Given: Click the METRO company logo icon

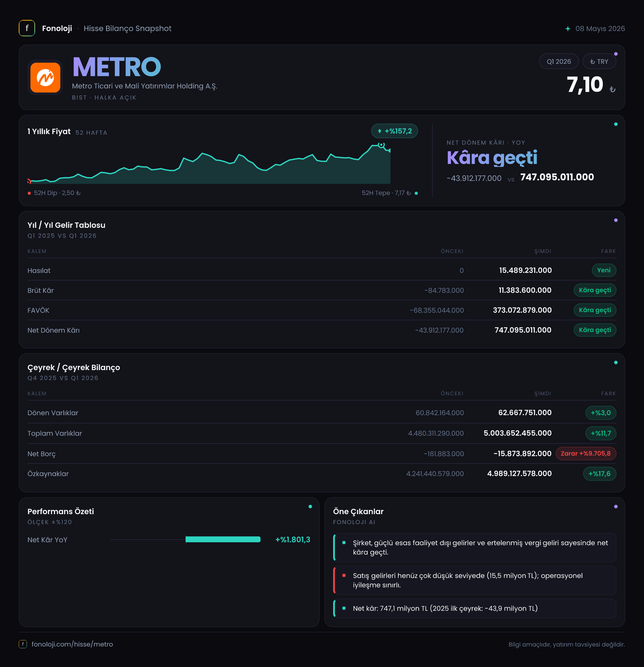Looking at the screenshot, I should (45, 77).
